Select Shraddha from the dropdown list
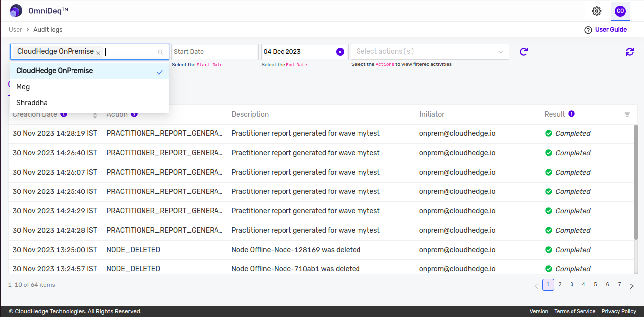Image resolution: width=644 pixels, height=317 pixels. pos(90,103)
